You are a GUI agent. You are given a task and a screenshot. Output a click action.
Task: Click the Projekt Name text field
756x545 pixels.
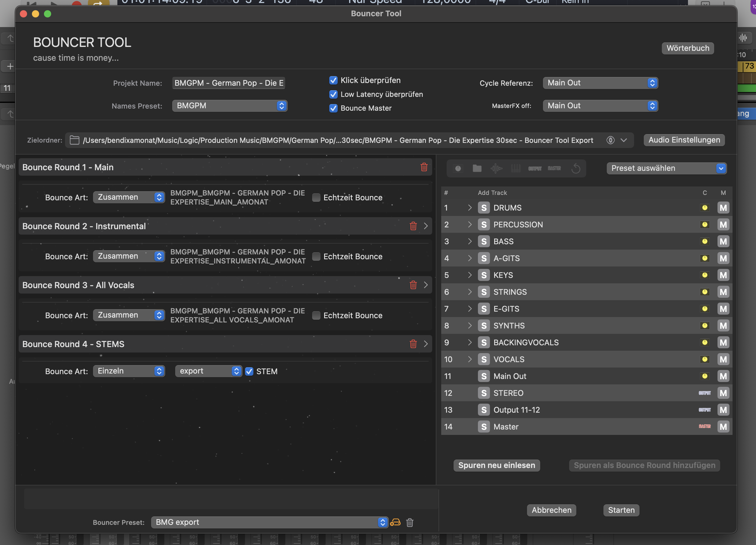[229, 83]
